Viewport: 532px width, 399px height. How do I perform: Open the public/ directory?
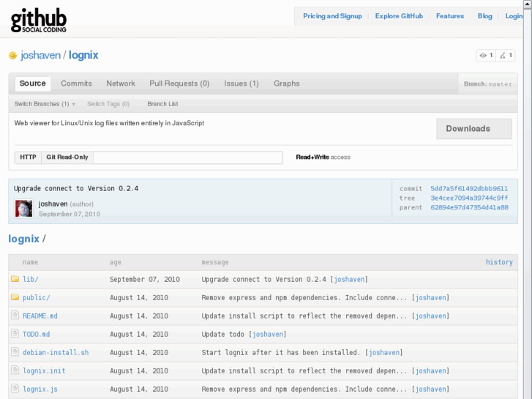pyautogui.click(x=36, y=297)
